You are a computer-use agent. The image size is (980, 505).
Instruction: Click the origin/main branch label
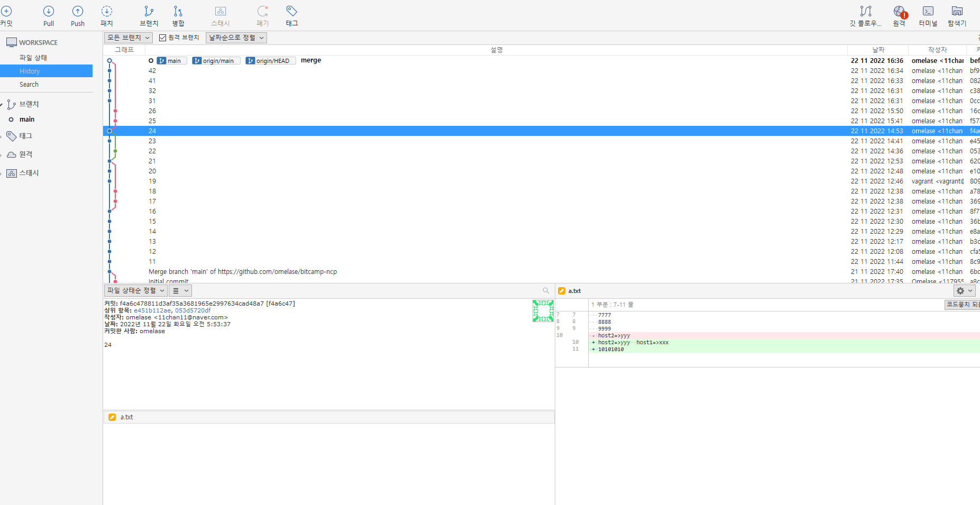(x=216, y=61)
